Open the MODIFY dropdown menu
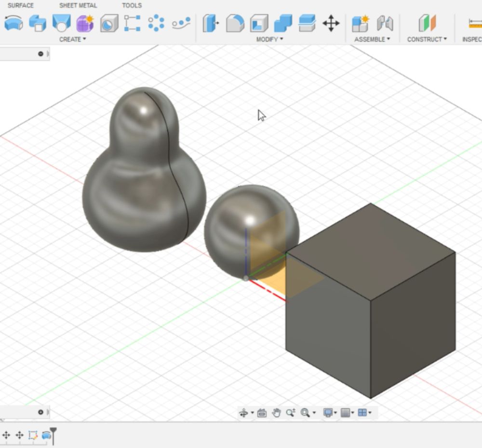 [x=269, y=39]
